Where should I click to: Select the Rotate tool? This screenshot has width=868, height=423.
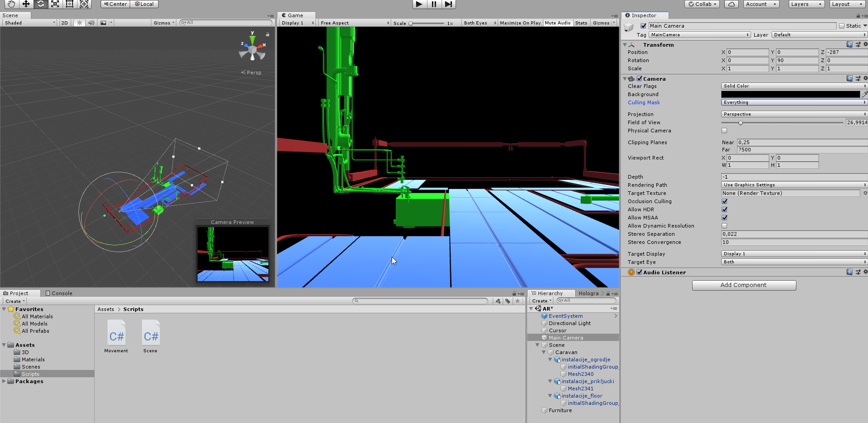tap(40, 4)
